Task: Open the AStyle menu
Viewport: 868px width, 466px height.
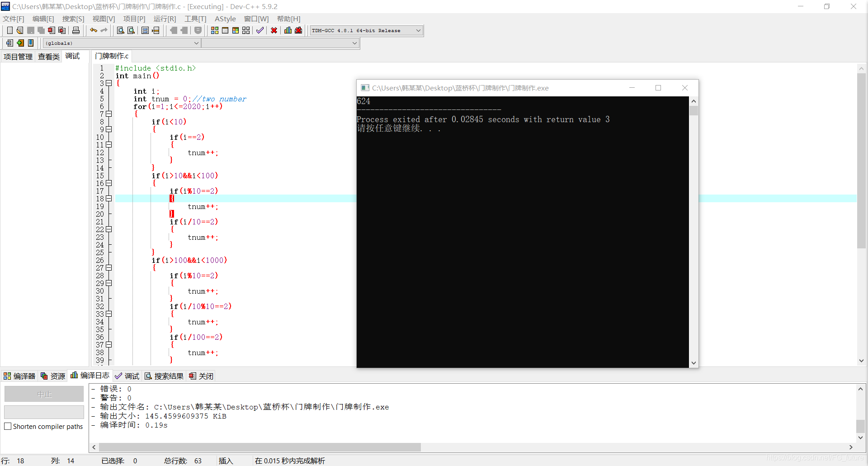Action: [x=225, y=19]
